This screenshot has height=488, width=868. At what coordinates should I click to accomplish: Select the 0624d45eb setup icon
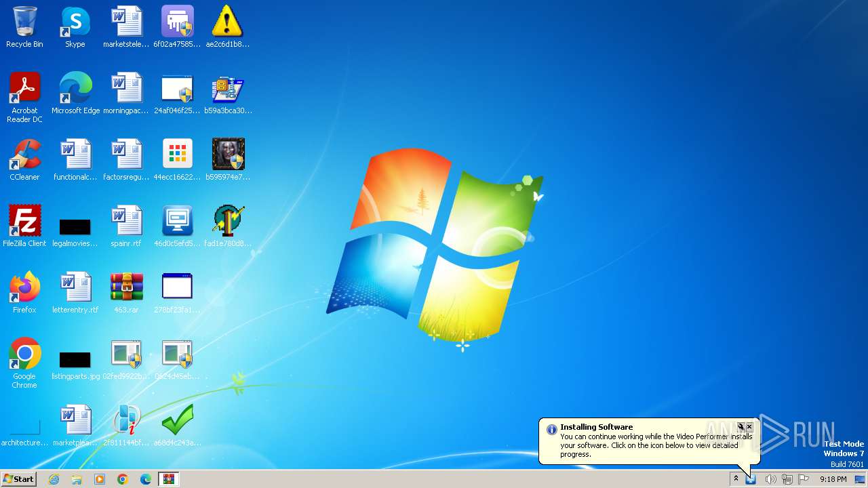(x=177, y=359)
